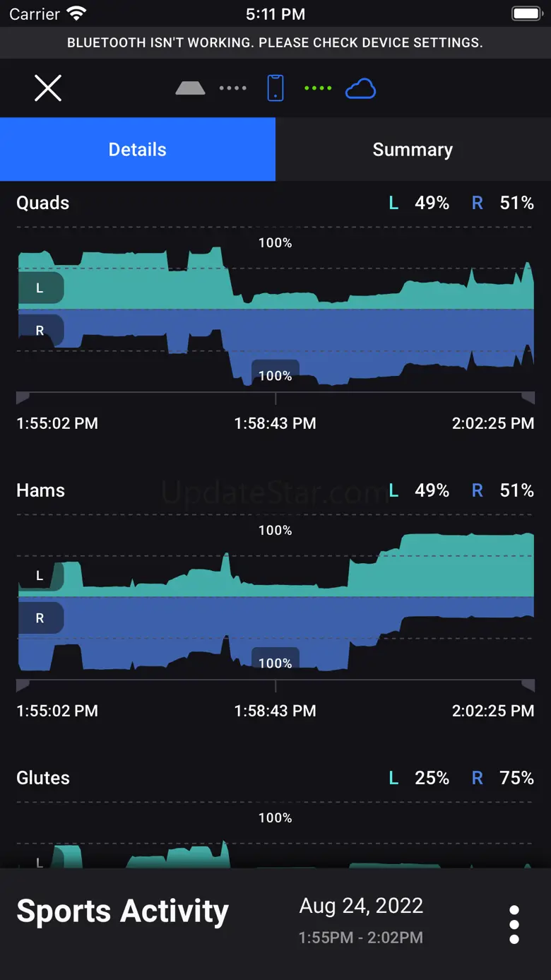This screenshot has height=980, width=551.
Task: Close the activity view with the X icon
Action: click(48, 88)
